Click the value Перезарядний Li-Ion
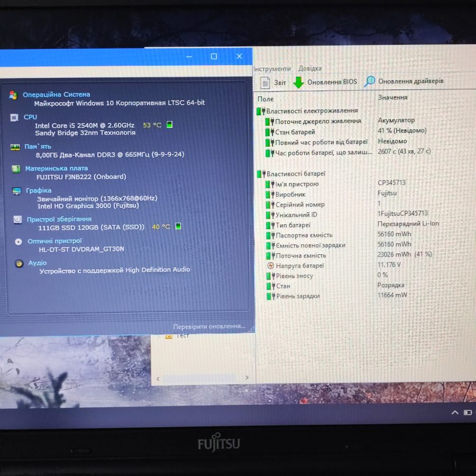This screenshot has width=476, height=476. tap(408, 224)
